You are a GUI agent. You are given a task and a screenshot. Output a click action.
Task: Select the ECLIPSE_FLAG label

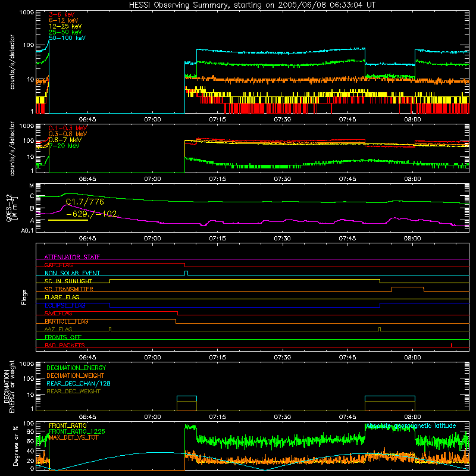[65, 305]
